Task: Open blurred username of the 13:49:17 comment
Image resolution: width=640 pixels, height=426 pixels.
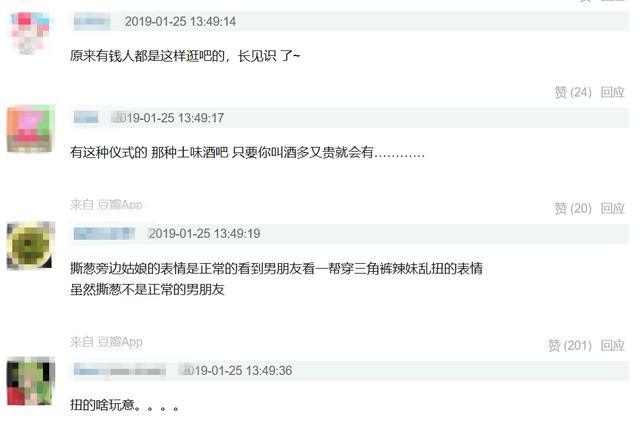Action: click(86, 118)
